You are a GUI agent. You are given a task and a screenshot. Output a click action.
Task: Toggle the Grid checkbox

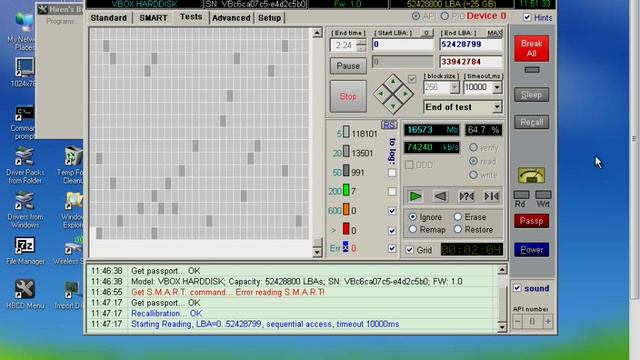click(409, 250)
